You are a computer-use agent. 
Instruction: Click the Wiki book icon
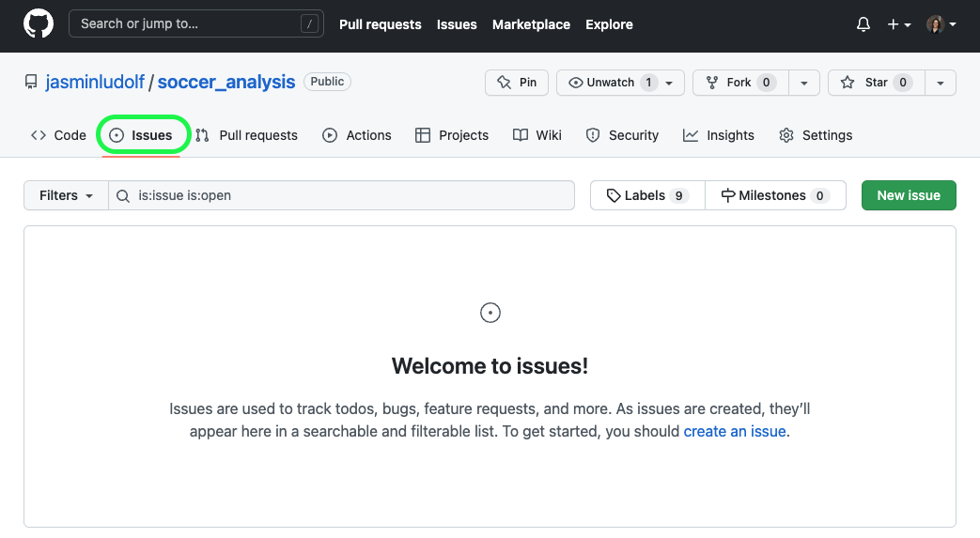point(520,135)
